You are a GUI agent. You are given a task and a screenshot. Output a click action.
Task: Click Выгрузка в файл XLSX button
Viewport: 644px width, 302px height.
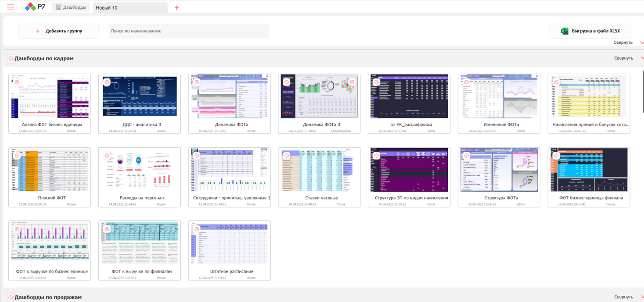590,31
